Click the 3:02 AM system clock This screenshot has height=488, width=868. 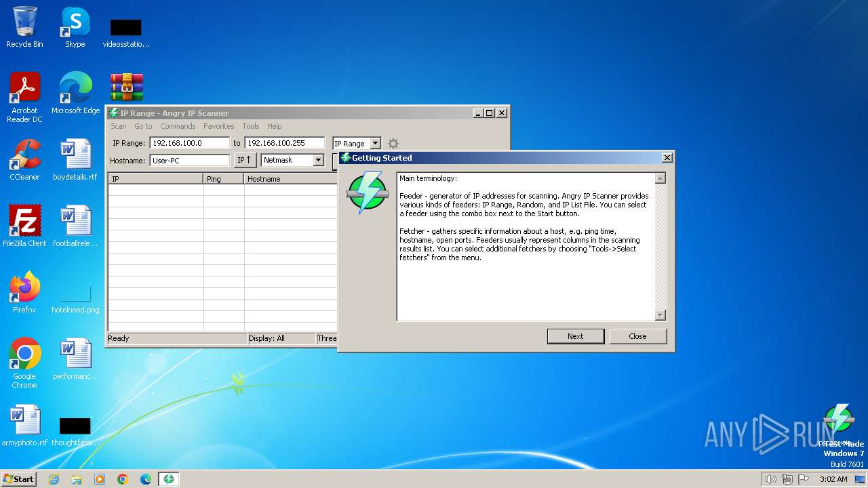833,479
